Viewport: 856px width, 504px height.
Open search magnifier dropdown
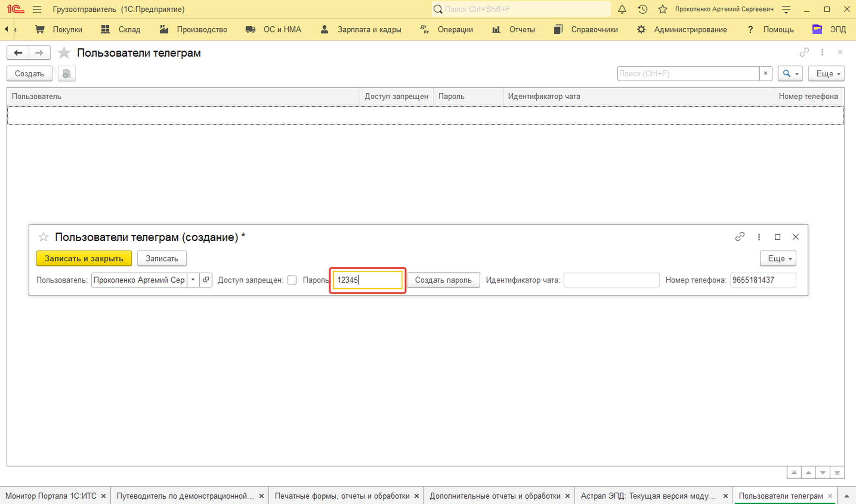pyautogui.click(x=790, y=74)
